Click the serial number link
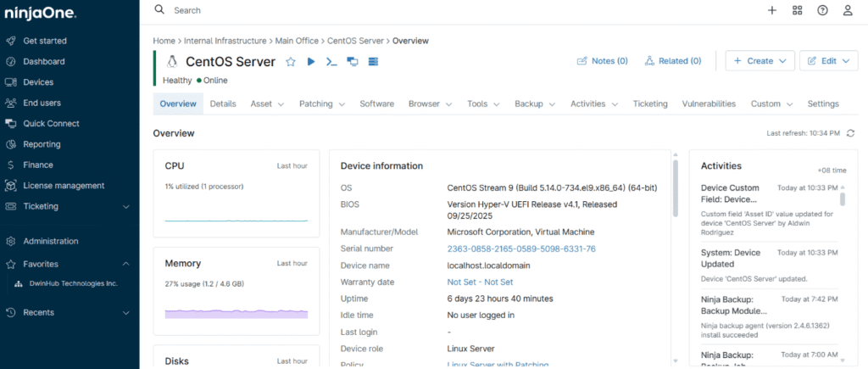 [x=521, y=249]
